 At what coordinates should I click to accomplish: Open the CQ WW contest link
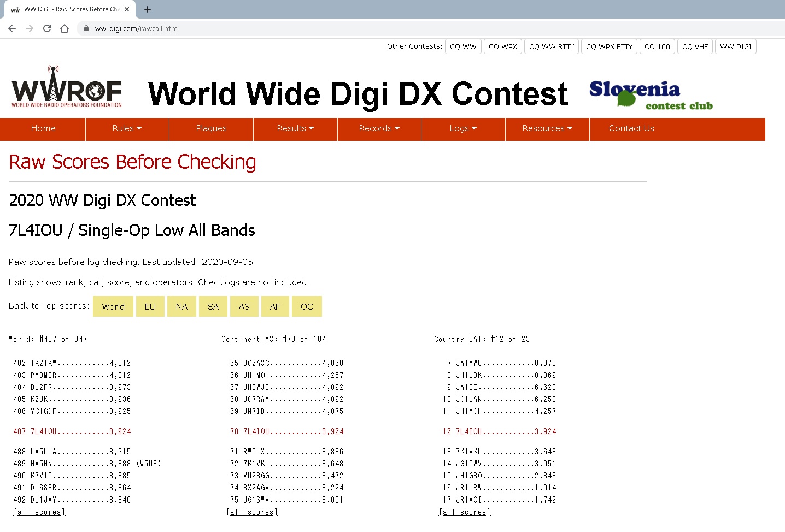pyautogui.click(x=463, y=46)
